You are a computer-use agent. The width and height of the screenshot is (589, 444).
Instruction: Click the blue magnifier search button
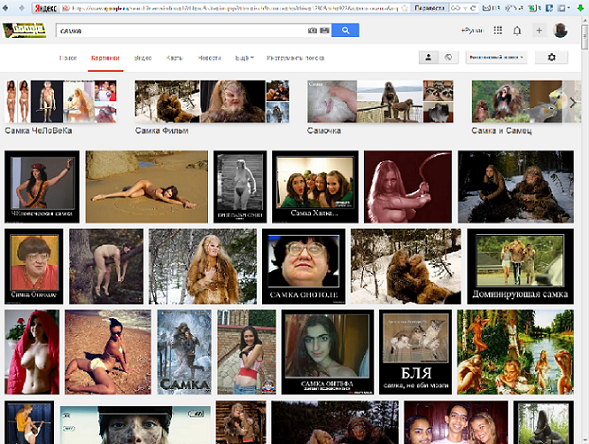345,30
